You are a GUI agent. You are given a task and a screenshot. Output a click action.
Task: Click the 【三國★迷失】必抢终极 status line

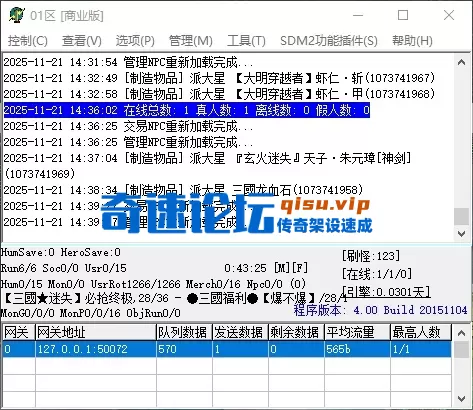(174, 298)
